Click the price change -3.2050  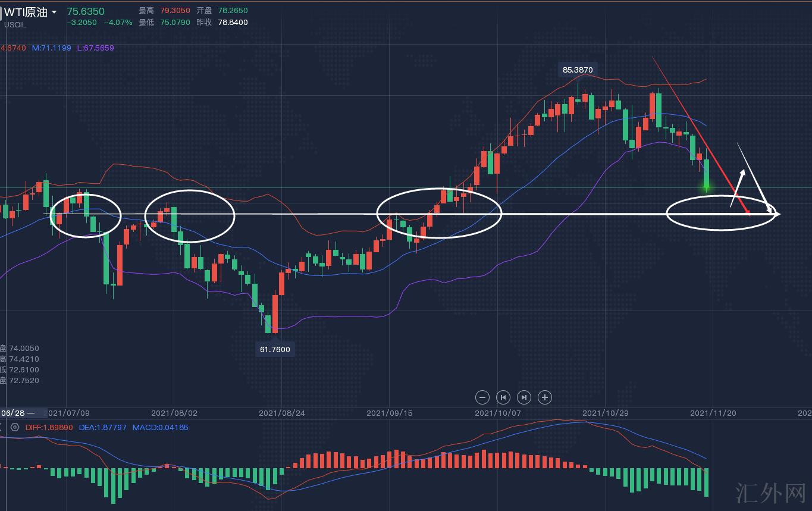tap(82, 23)
